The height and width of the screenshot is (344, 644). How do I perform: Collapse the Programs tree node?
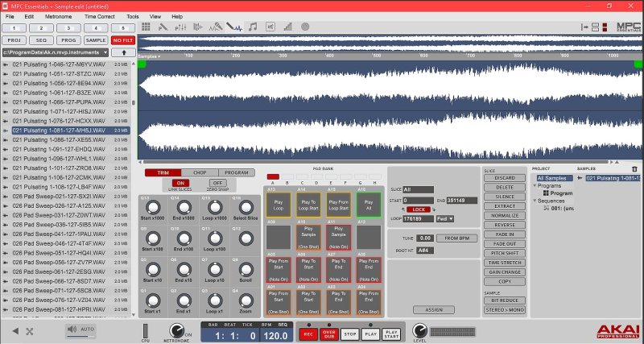[535, 185]
